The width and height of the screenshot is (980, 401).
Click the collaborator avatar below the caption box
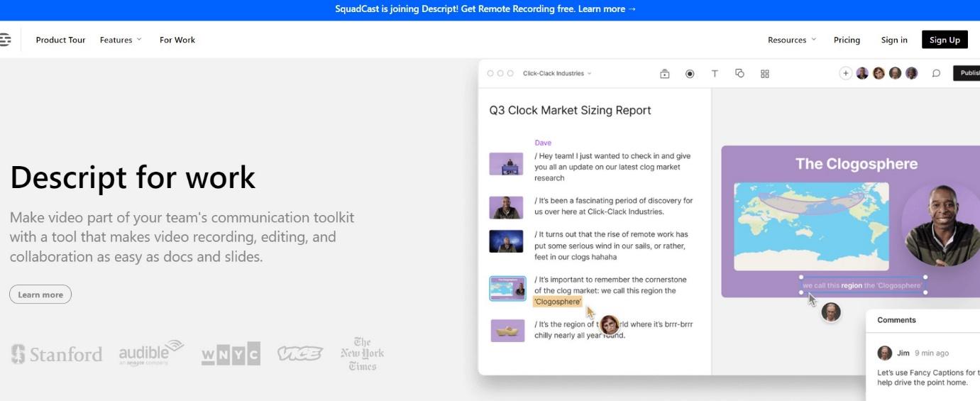point(831,312)
